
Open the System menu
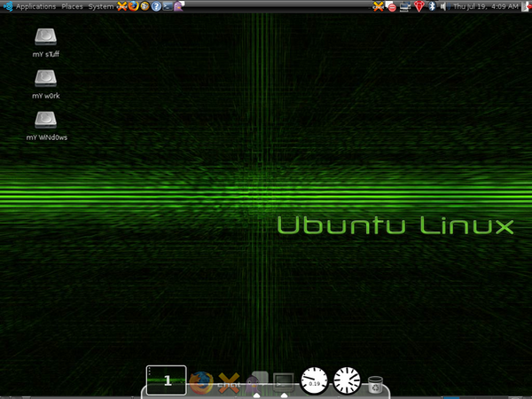[101, 6]
